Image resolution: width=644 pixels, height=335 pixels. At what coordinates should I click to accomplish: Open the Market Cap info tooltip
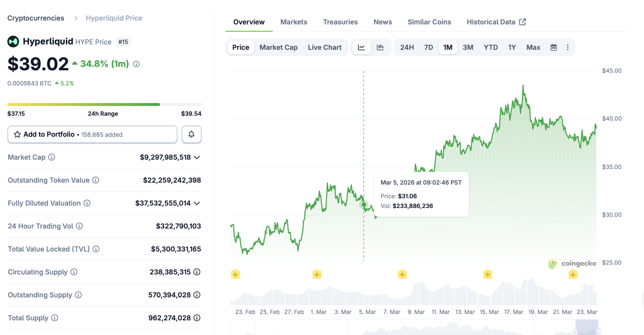tap(52, 157)
